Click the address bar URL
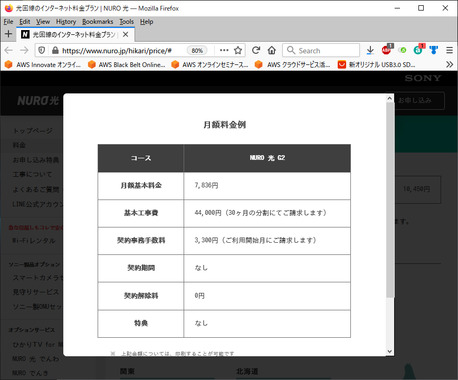This screenshot has width=458, height=380. [117, 50]
